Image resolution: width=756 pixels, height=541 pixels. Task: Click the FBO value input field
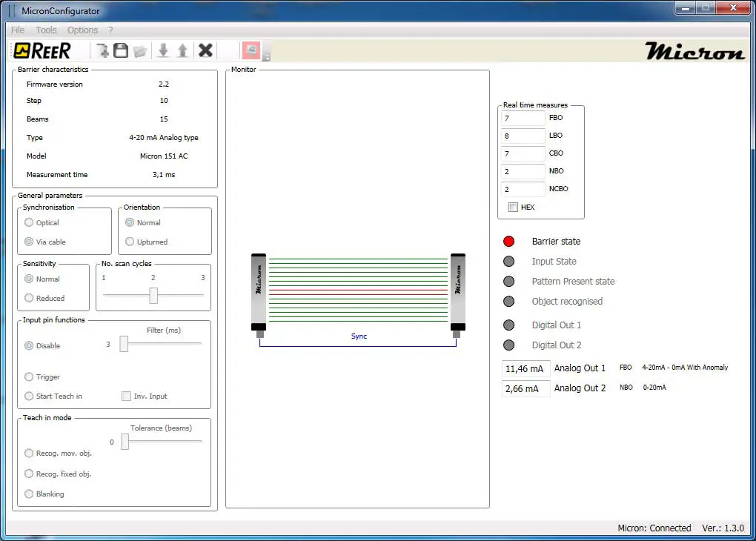click(523, 118)
